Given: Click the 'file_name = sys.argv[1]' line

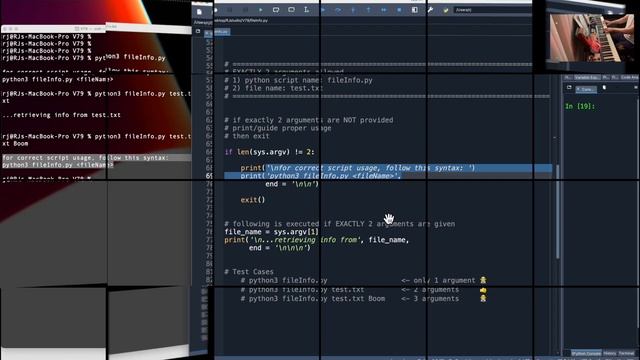Looking at the screenshot, I should [x=271, y=232].
